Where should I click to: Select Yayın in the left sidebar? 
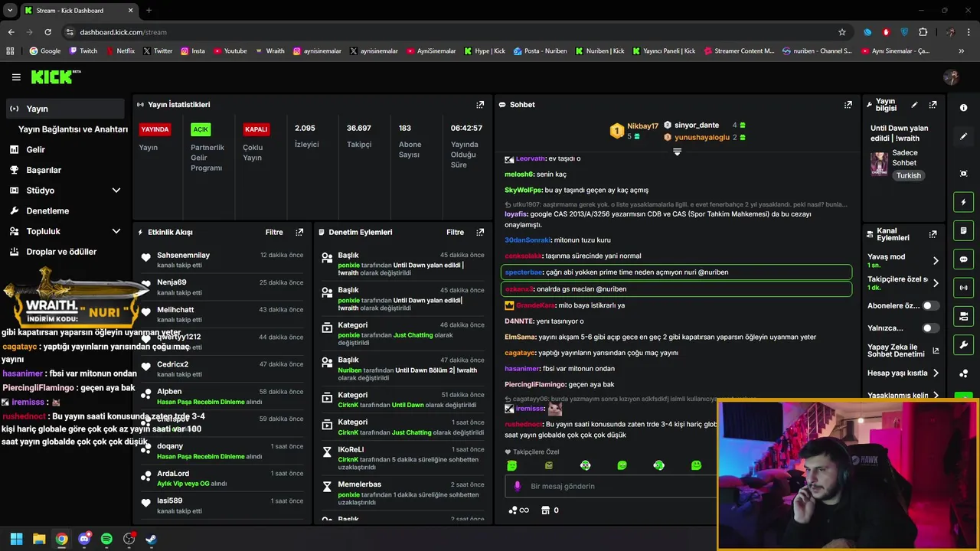point(64,109)
